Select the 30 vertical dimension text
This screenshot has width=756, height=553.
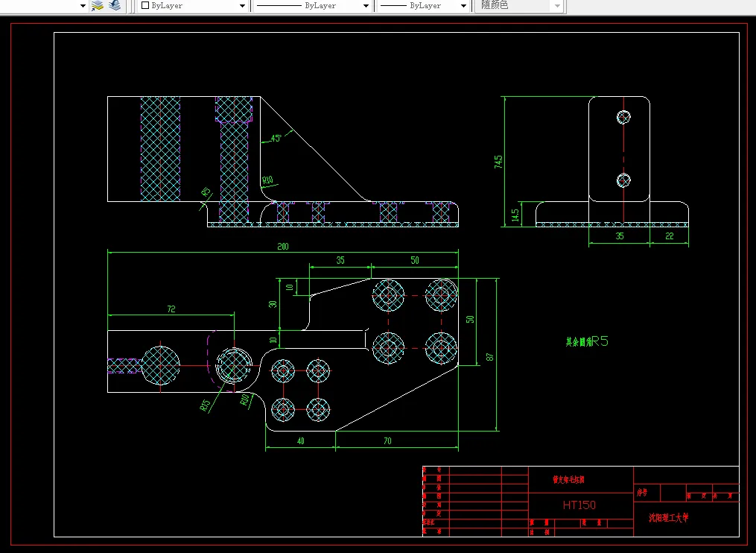(x=273, y=304)
